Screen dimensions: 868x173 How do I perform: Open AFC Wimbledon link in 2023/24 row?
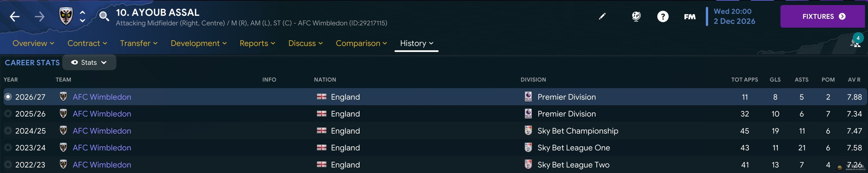pyautogui.click(x=102, y=148)
